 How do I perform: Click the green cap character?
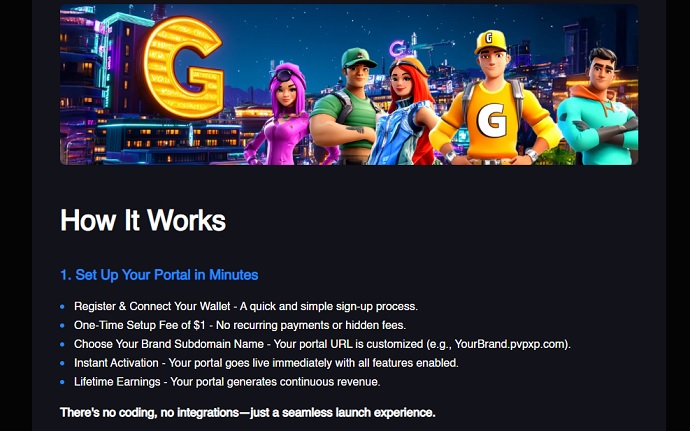point(348,107)
